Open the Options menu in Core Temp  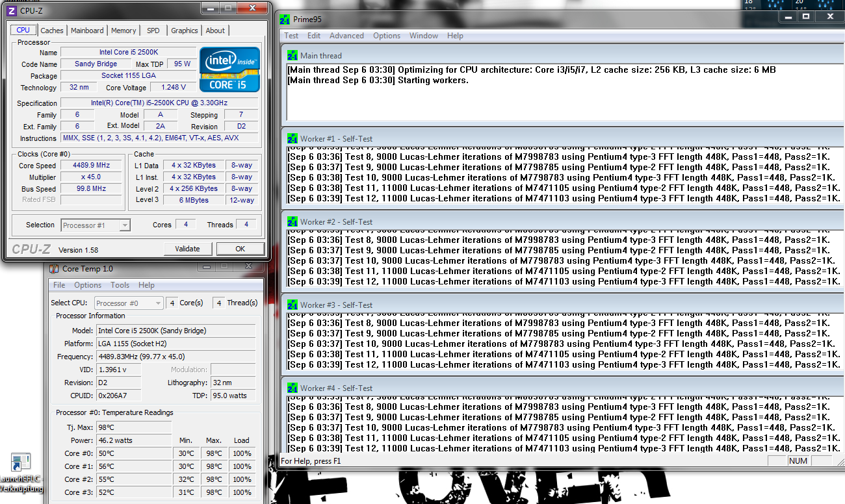click(88, 285)
